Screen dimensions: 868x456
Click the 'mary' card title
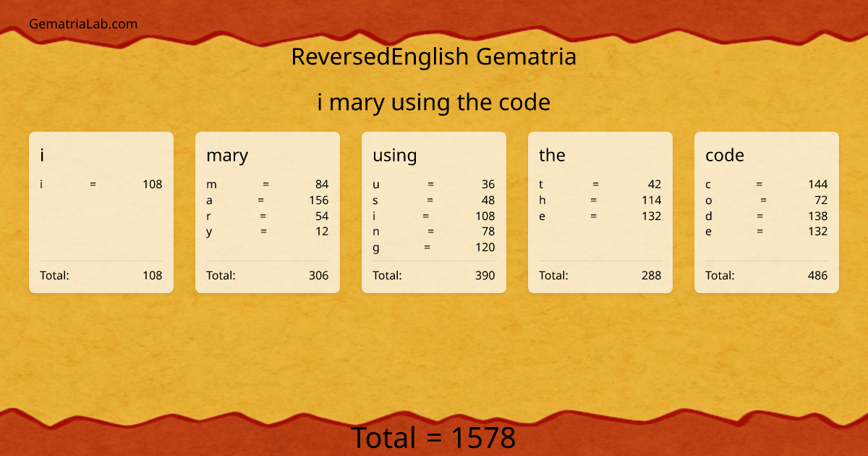(227, 156)
